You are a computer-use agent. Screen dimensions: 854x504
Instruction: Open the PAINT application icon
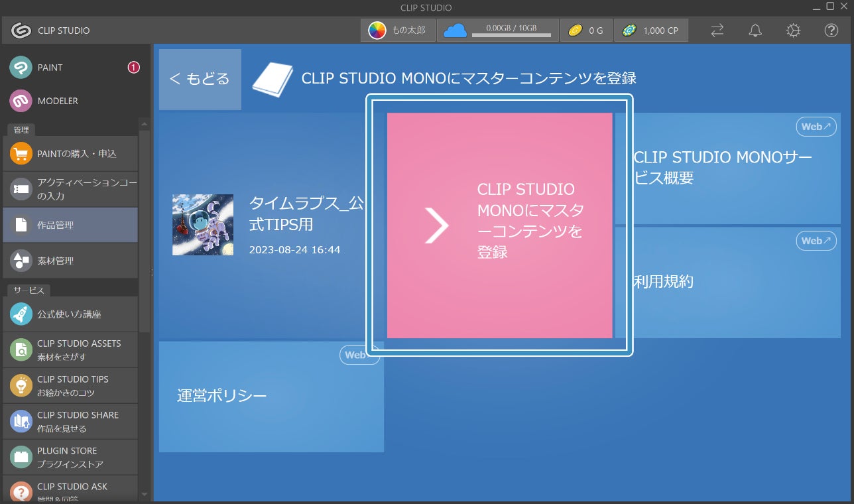coord(21,67)
